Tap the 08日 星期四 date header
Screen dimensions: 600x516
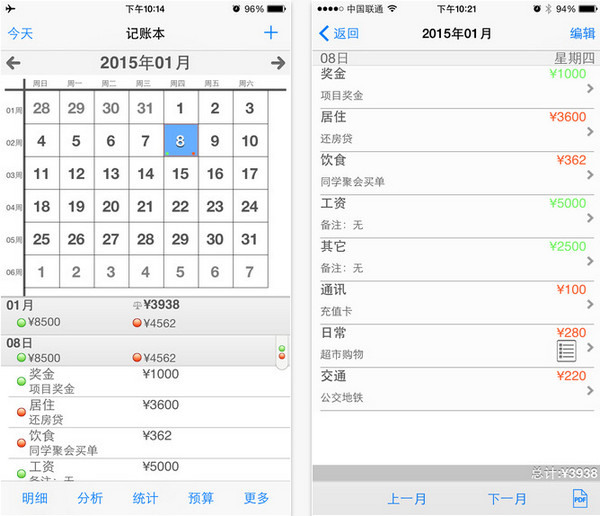(x=456, y=58)
